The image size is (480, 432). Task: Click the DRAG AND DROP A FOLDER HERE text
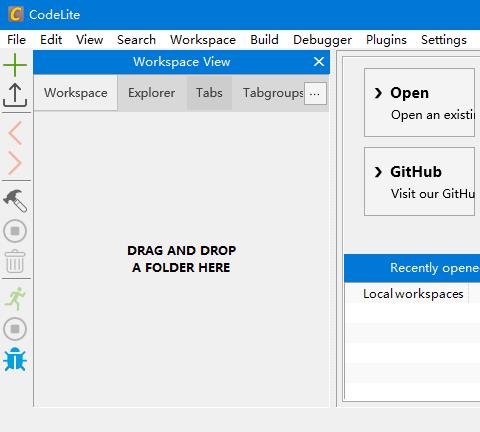click(182, 259)
